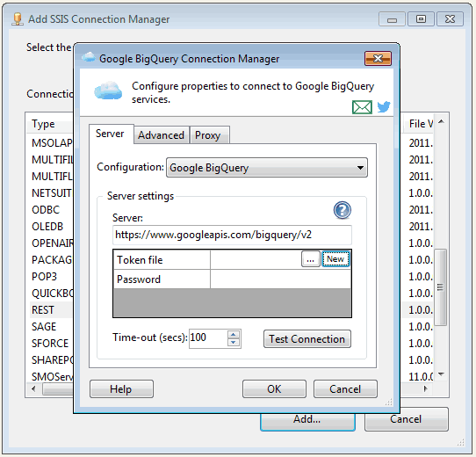476x457 pixels.
Task: Click the Add SSIS Connection Manager title icon
Action: [18, 19]
